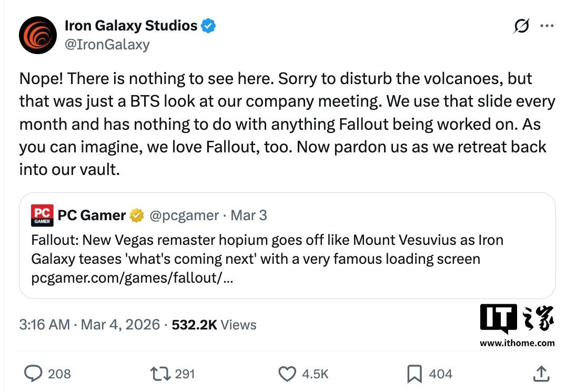Click the reply speech bubble icon
The image size is (566, 392).
[34, 374]
